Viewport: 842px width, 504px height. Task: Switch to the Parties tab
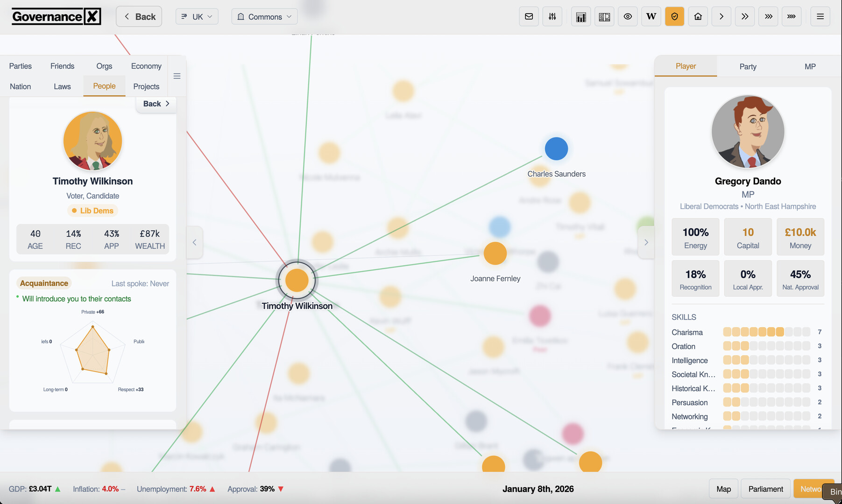tap(21, 66)
